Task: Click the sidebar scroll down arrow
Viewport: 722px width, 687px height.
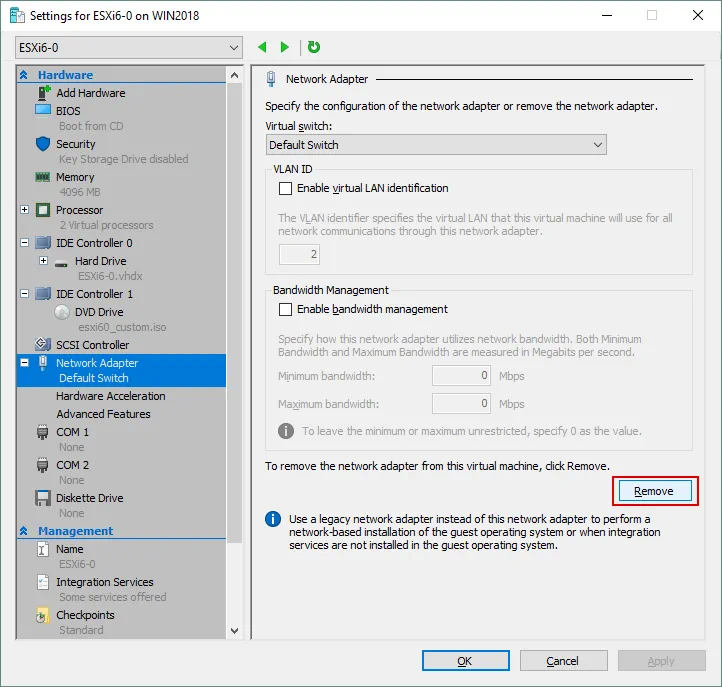Action: coord(235,631)
